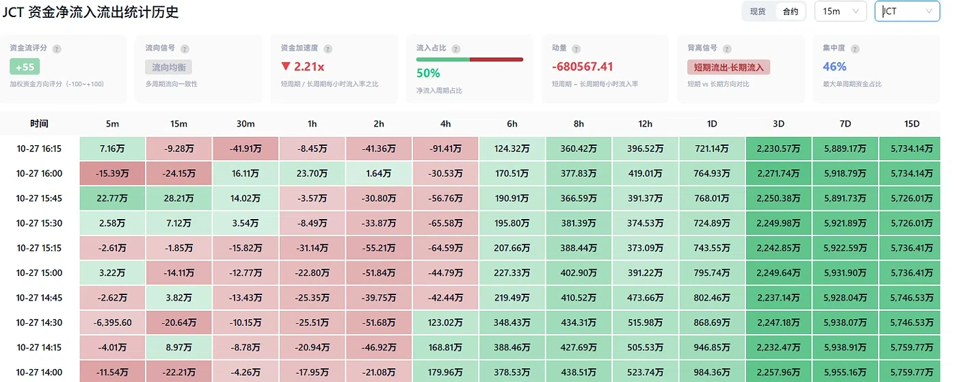This screenshot has width=980, height=382.
Task: Click the 46% concentration value
Action: pos(834,66)
